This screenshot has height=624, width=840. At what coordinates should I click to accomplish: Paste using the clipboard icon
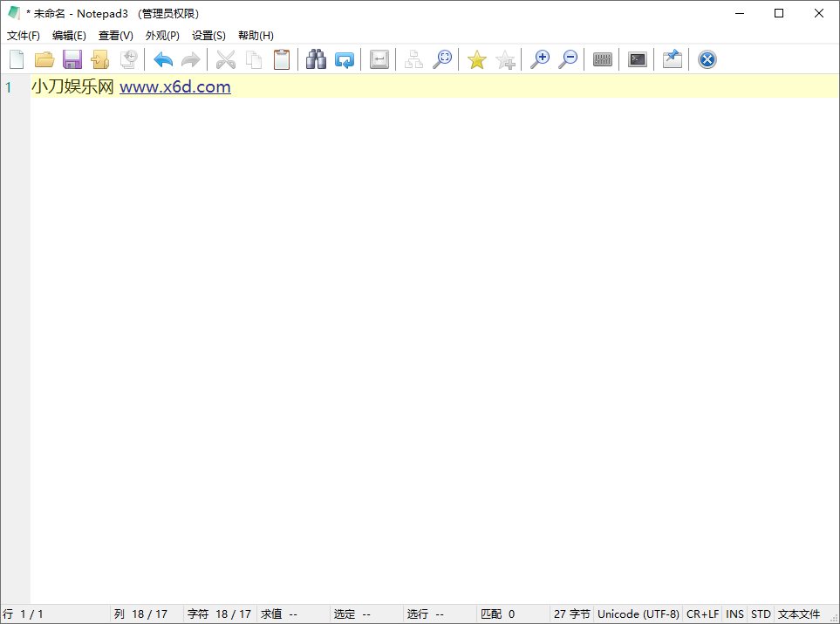click(282, 59)
